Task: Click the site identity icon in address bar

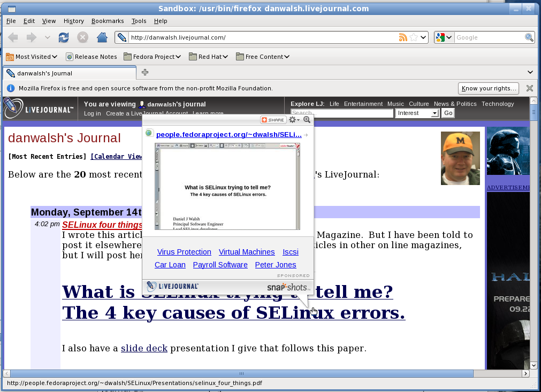Action: (x=121, y=37)
